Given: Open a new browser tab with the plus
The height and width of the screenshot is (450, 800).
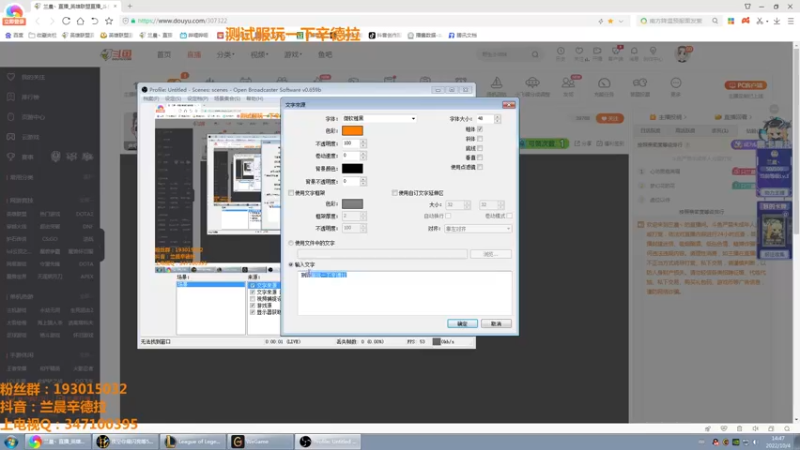Looking at the screenshot, I should tap(130, 6).
